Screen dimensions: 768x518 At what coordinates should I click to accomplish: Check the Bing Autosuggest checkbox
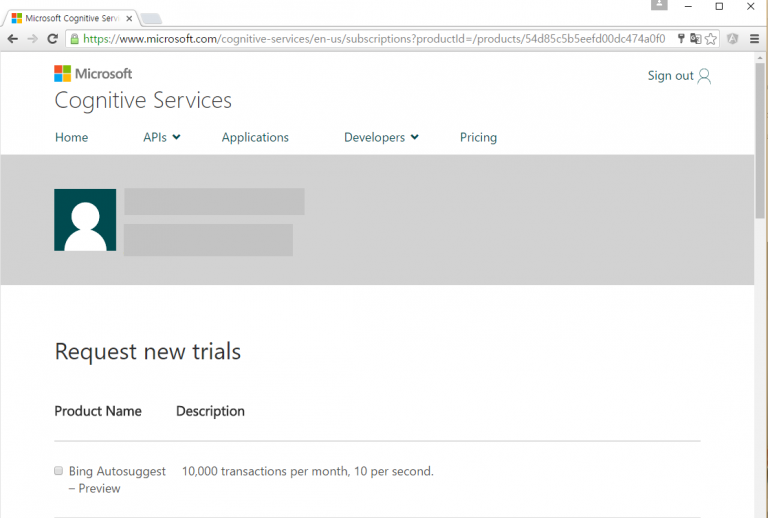(x=59, y=471)
